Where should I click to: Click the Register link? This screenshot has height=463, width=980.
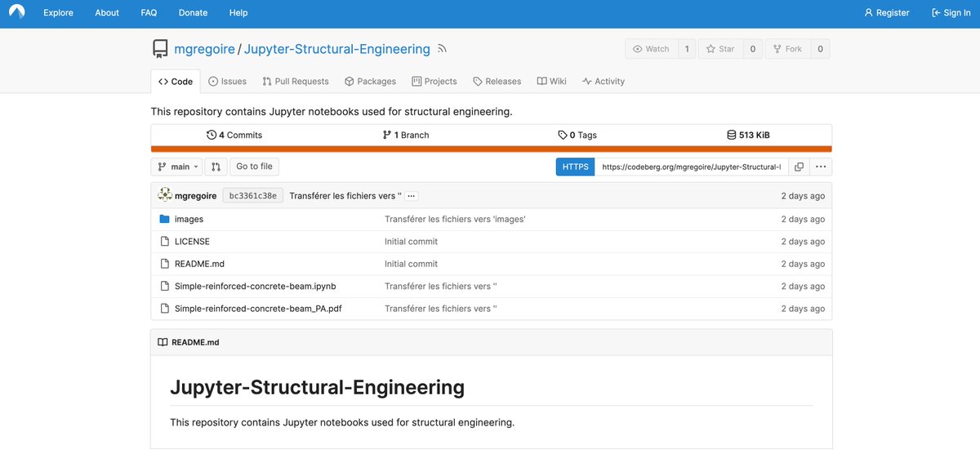click(887, 13)
